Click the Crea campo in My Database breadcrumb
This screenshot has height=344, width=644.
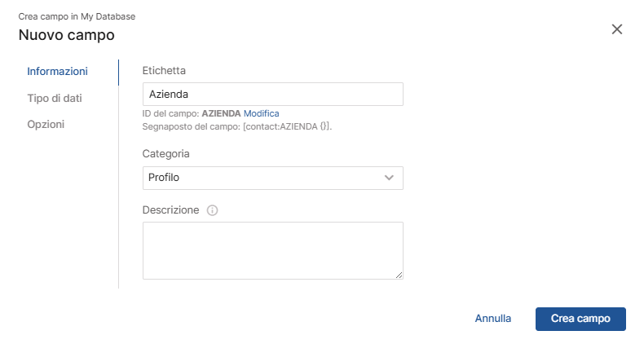pos(77,16)
